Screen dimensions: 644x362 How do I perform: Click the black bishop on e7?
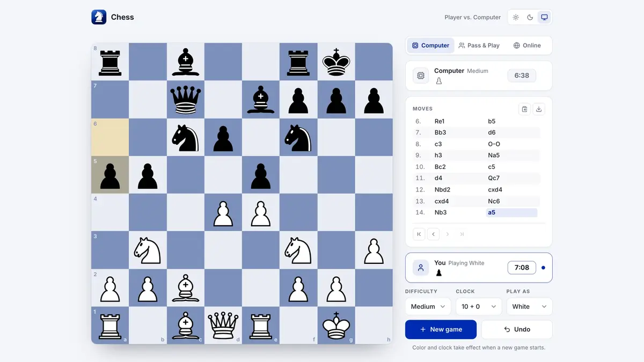[x=261, y=100]
